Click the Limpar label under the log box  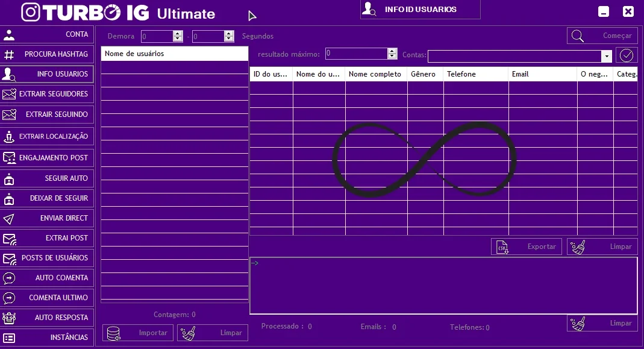tap(621, 323)
